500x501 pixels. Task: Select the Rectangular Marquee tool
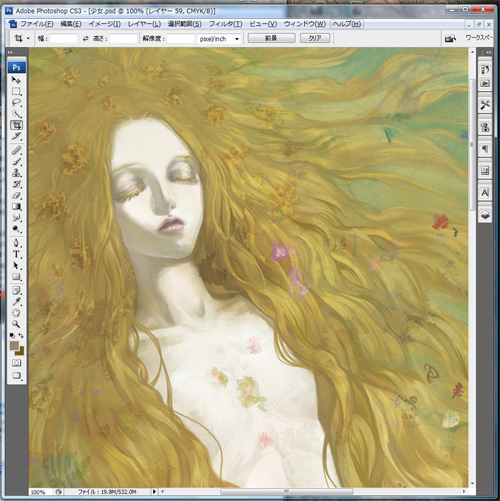click(x=16, y=91)
